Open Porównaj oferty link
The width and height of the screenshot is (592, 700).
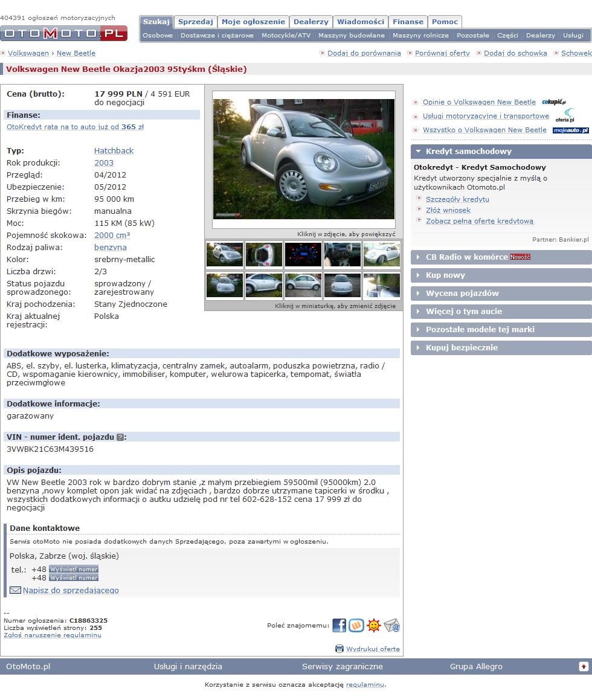click(x=442, y=53)
